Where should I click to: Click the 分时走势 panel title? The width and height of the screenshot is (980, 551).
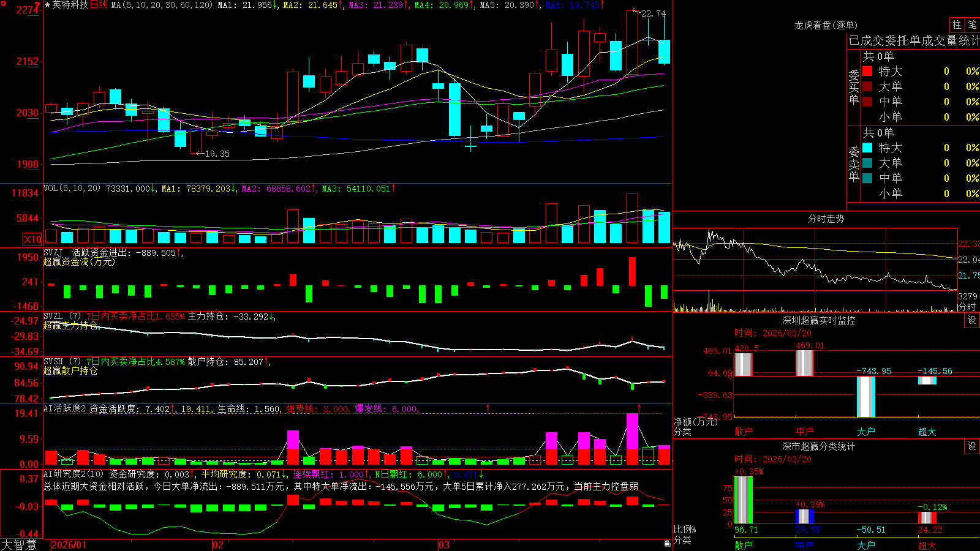pyautogui.click(x=826, y=219)
